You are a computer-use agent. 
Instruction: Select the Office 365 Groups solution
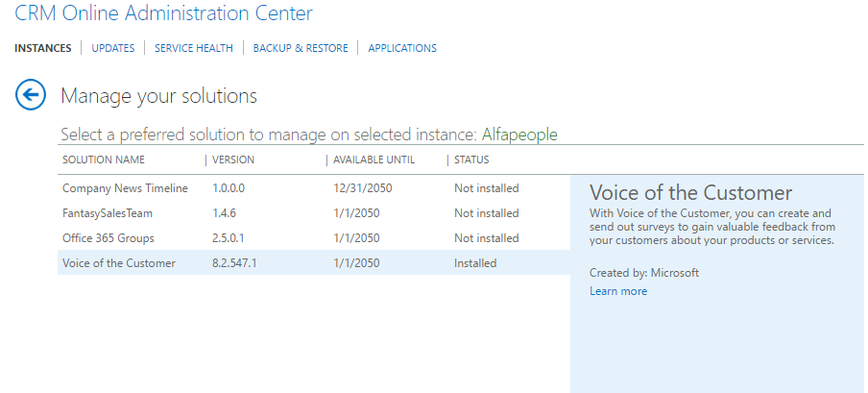point(314,238)
